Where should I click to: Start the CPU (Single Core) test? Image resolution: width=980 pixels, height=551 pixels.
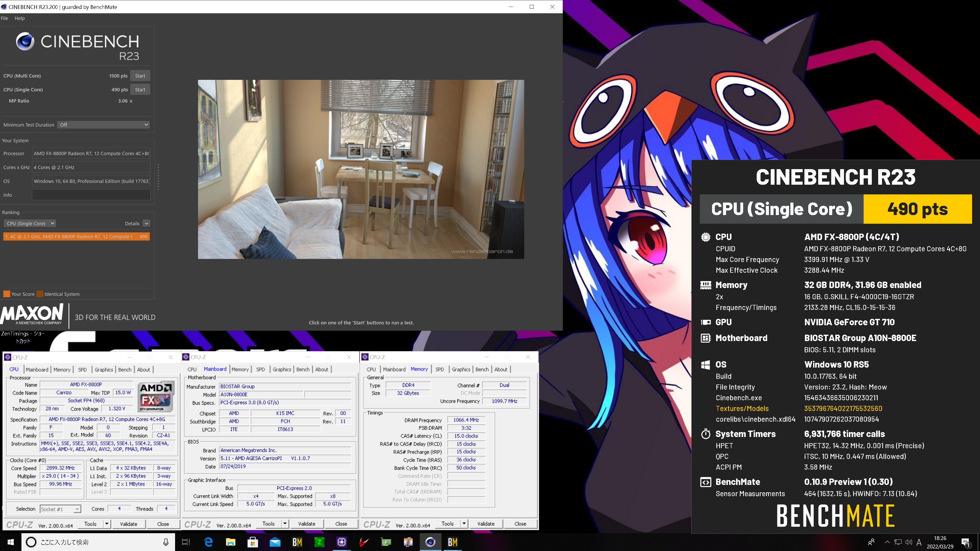coord(140,90)
